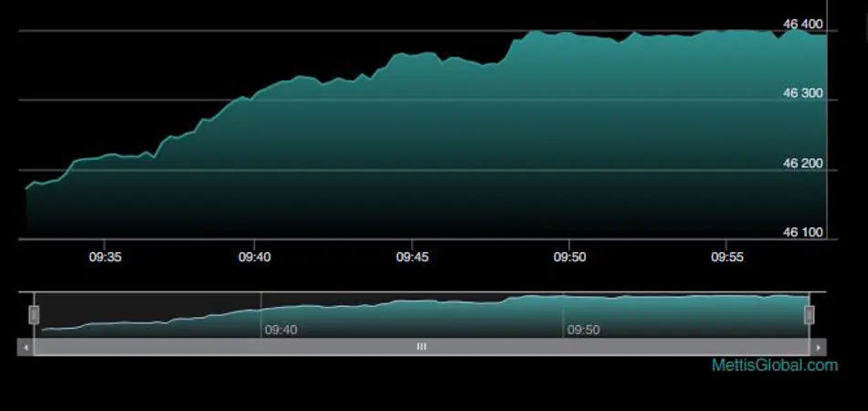The image size is (868, 411).
Task: Click the scrollbar right arrow button
Action: (818, 347)
